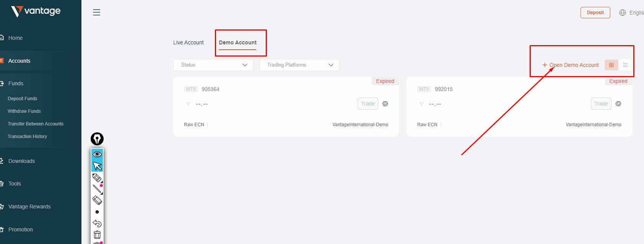The image size is (644, 244).
Task: Click the hamburger menu icon
Action: tap(96, 12)
